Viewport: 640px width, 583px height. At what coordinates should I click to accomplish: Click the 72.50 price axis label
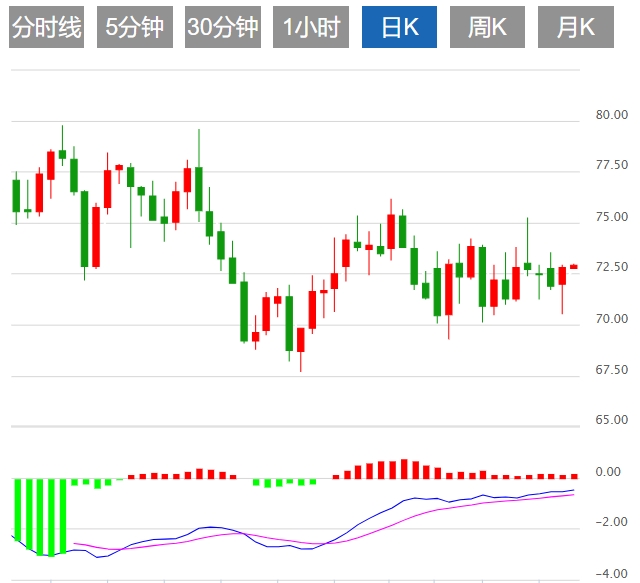click(x=610, y=267)
